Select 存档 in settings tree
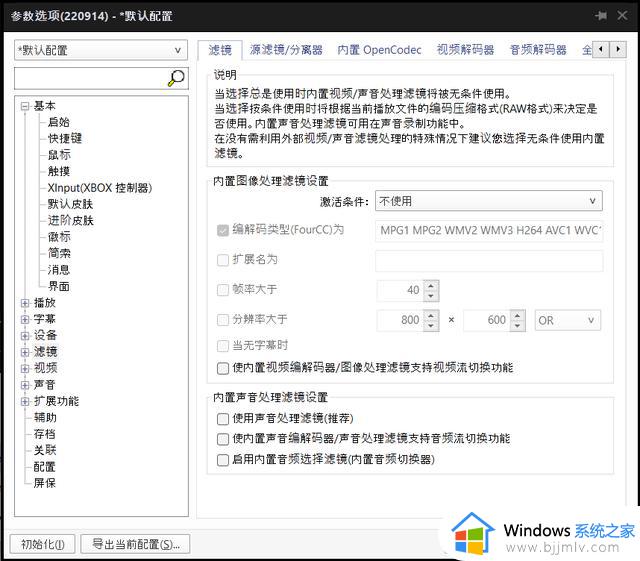Image resolution: width=640 pixels, height=561 pixels. [44, 434]
